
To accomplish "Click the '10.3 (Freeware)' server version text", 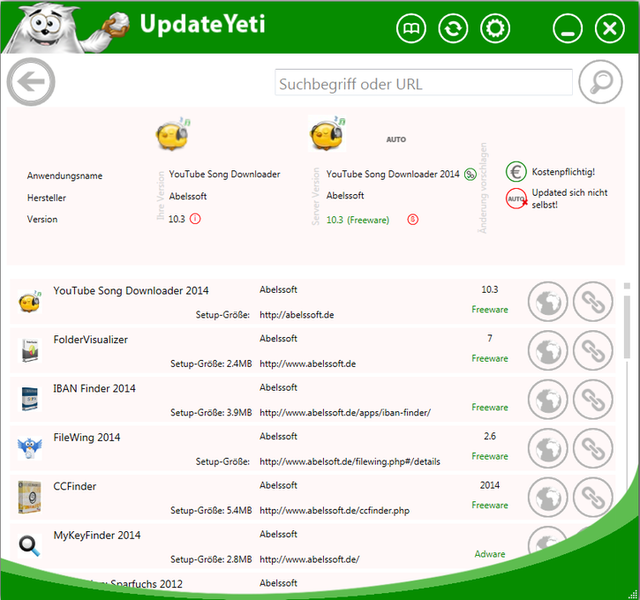I will pos(358,220).
